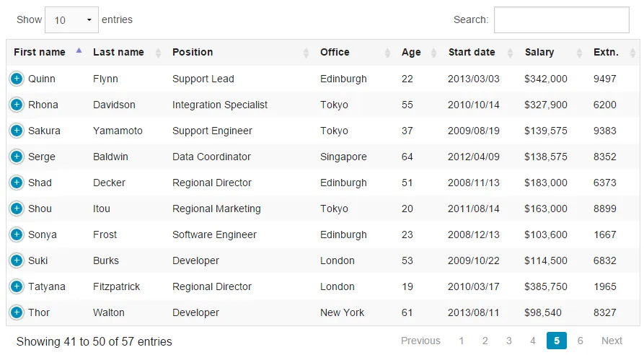644x355 pixels.
Task: Select page 3 in pagination
Action: tap(509, 341)
